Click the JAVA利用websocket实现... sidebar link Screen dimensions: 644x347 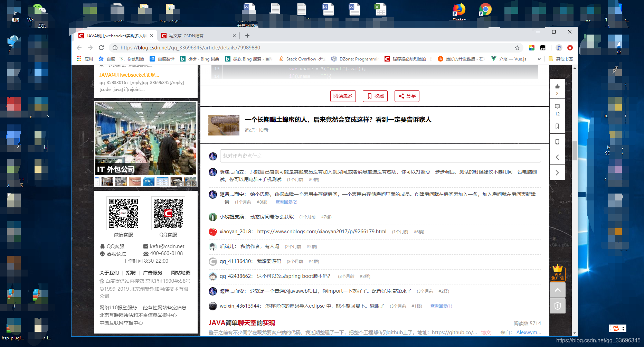[x=129, y=75]
